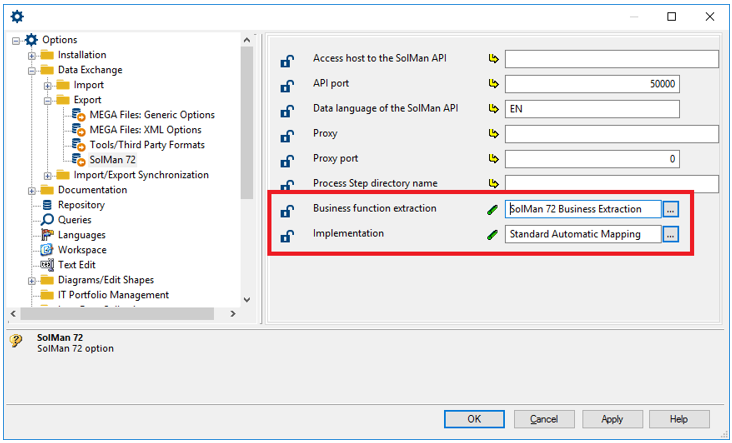
Task: Toggle the lock for Access host option
Action: (x=287, y=61)
